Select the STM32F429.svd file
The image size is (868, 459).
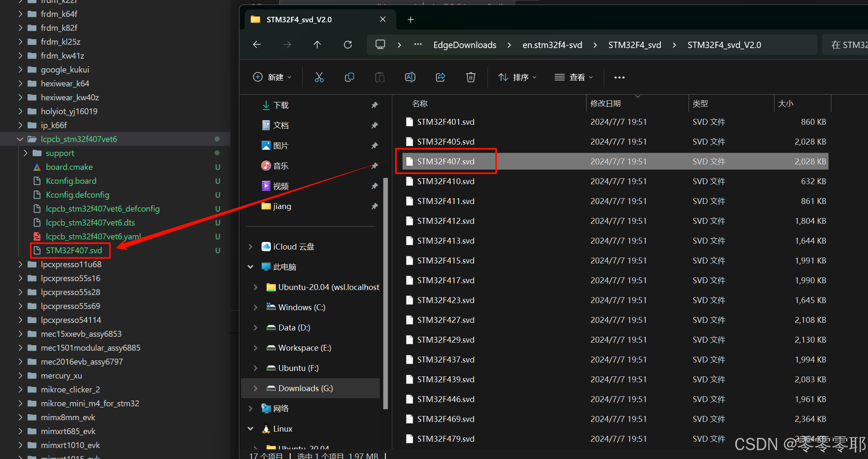tap(445, 340)
